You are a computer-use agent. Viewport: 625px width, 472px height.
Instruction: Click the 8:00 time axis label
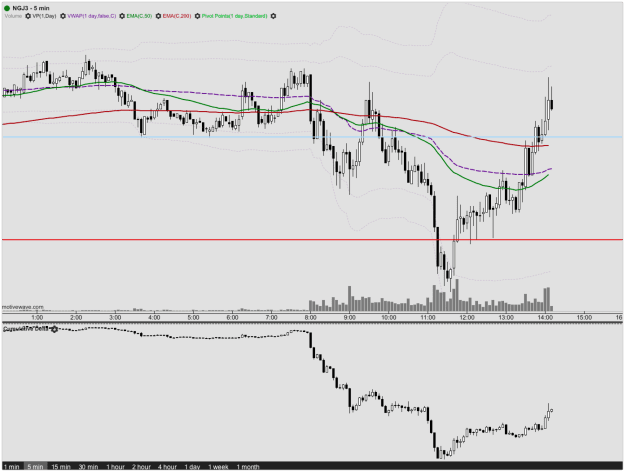click(311, 318)
